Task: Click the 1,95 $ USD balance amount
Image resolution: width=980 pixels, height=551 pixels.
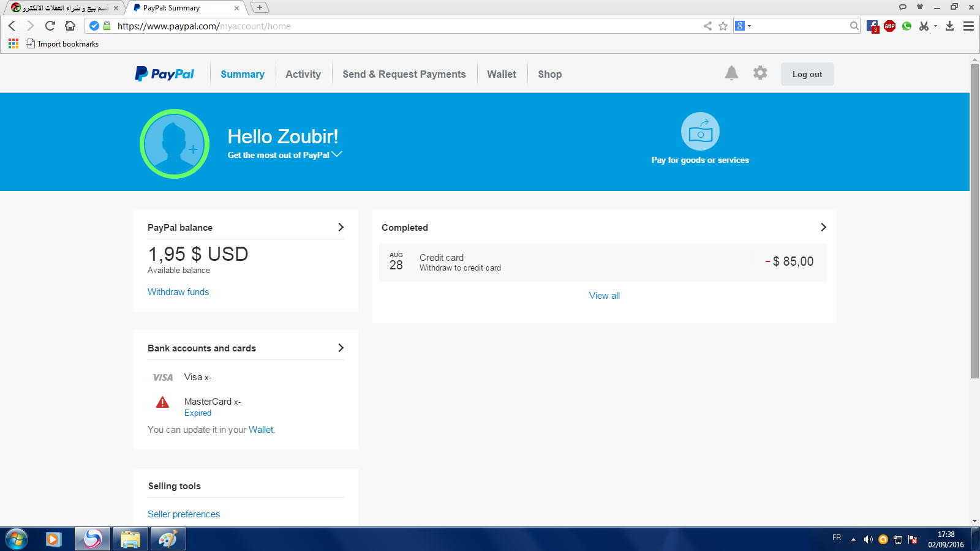Action: pyautogui.click(x=198, y=254)
